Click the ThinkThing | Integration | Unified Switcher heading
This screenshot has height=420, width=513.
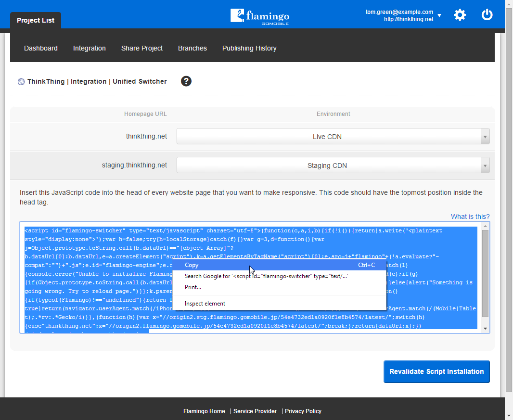pyautogui.click(x=97, y=81)
